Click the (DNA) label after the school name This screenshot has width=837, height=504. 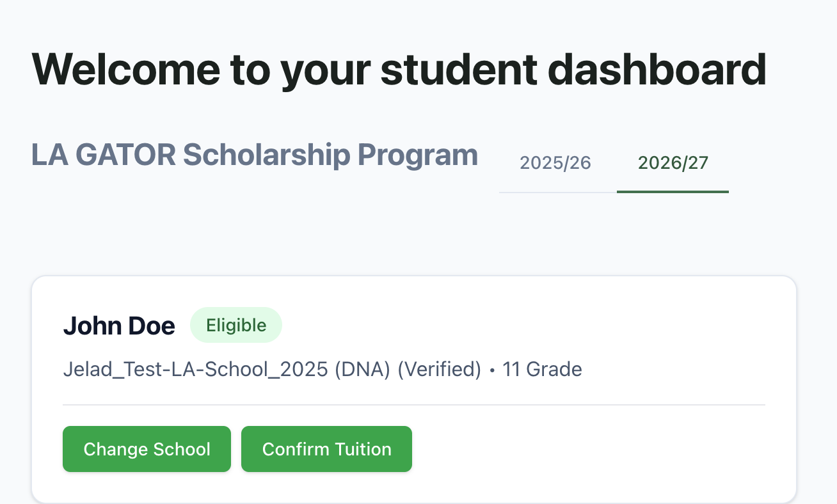click(362, 370)
